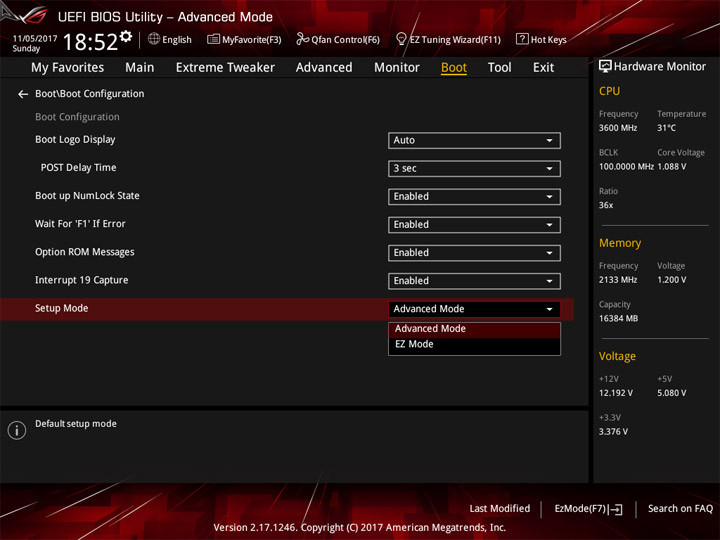Click the Hardware Monitor screen icon
The width and height of the screenshot is (720, 540).
605,67
